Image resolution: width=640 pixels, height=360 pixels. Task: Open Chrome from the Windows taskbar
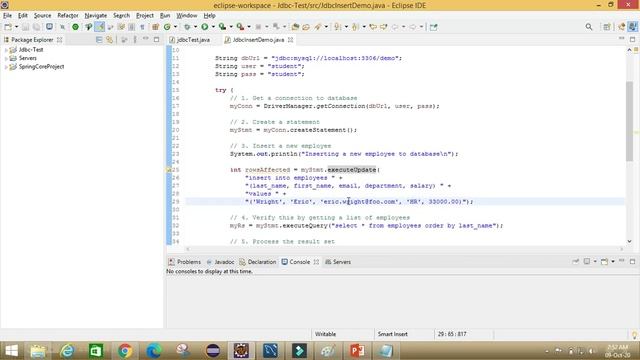point(125,351)
